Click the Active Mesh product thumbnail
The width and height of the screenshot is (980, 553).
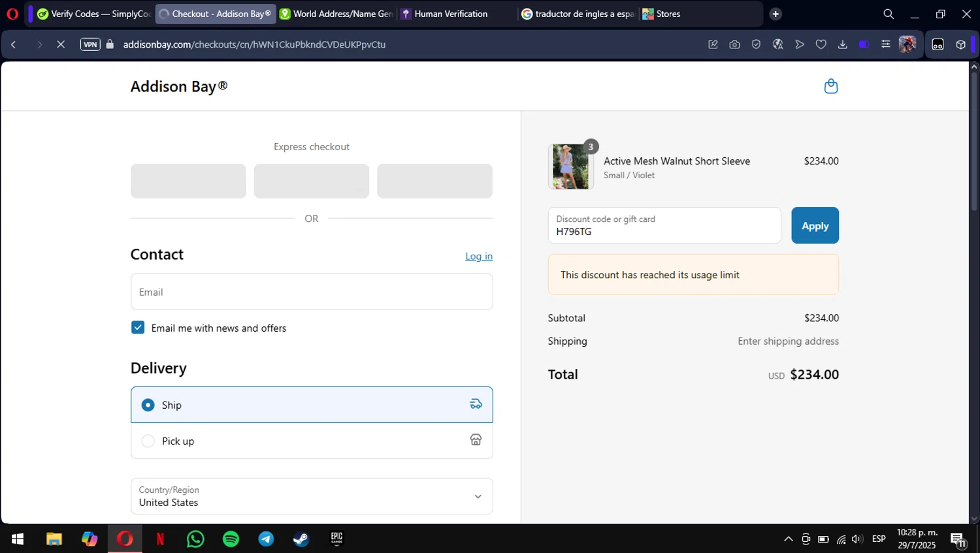point(570,166)
